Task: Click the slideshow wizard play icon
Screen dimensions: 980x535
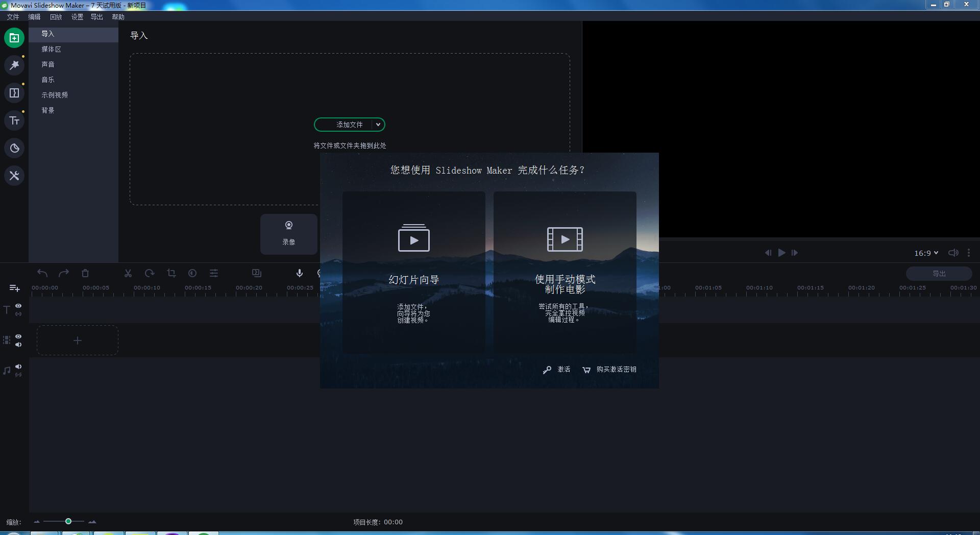Action: (414, 238)
